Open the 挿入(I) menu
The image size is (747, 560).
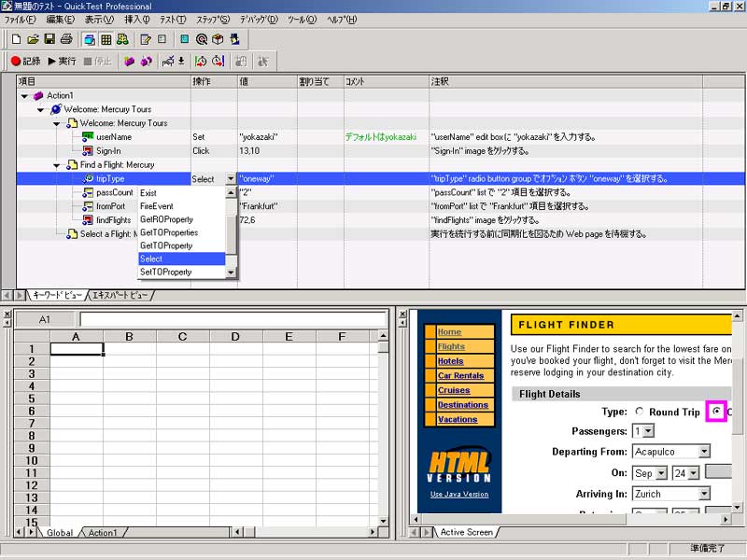click(x=136, y=20)
